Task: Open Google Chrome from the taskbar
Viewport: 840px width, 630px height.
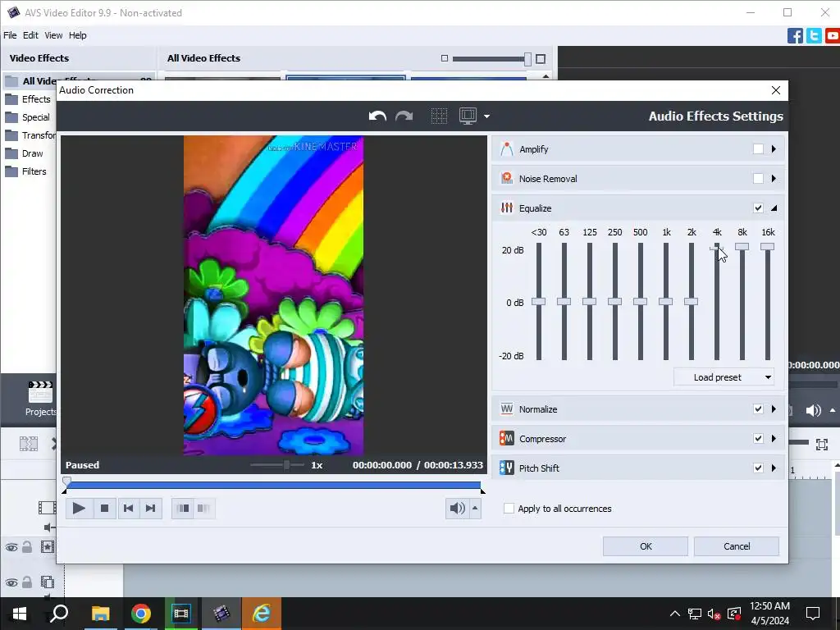Action: [141, 614]
